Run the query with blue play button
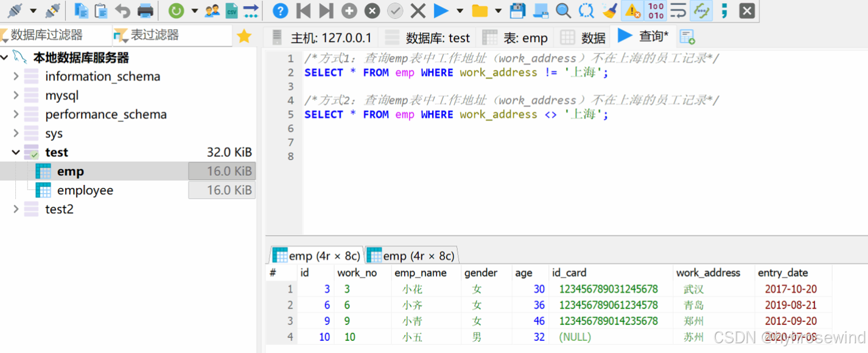The image size is (868, 353). pyautogui.click(x=441, y=10)
